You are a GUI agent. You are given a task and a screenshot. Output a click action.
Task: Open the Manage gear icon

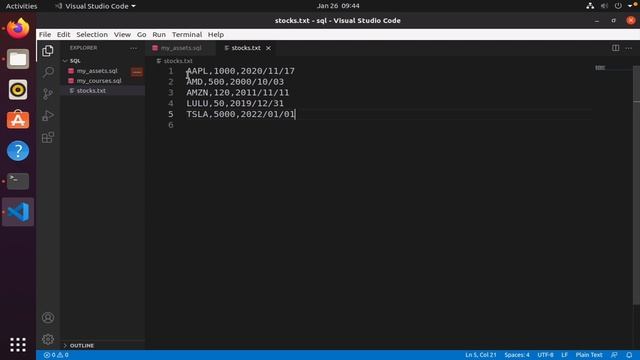(x=48, y=339)
